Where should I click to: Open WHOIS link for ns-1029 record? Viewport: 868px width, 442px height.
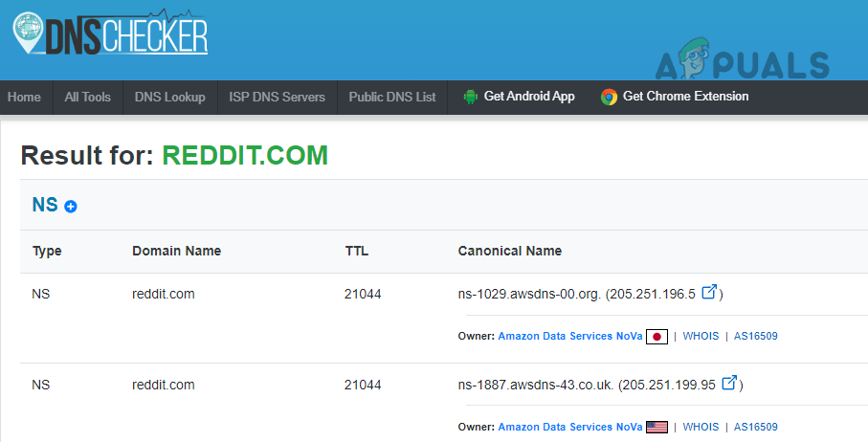701,336
